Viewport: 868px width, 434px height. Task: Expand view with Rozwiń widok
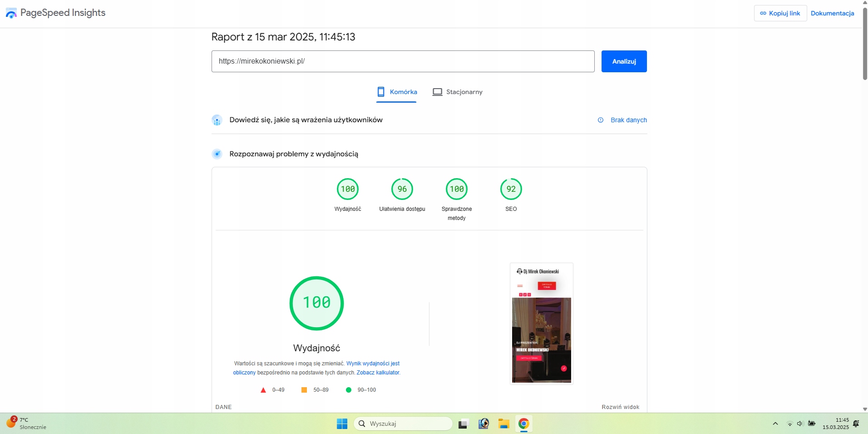pyautogui.click(x=621, y=407)
